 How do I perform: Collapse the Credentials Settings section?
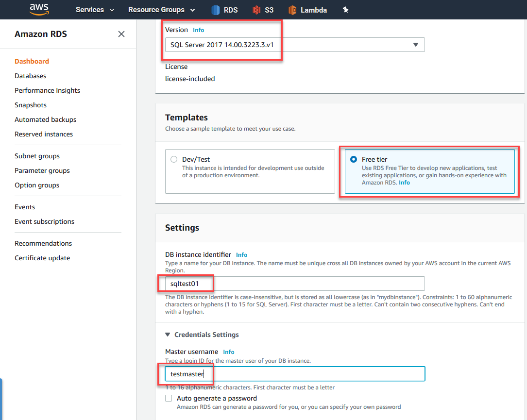(x=168, y=335)
